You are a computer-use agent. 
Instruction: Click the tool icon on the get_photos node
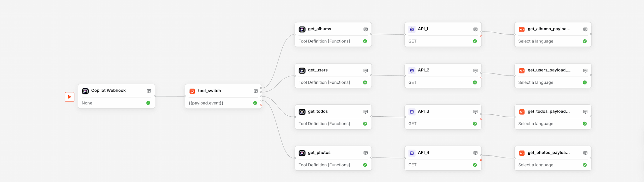(x=302, y=153)
